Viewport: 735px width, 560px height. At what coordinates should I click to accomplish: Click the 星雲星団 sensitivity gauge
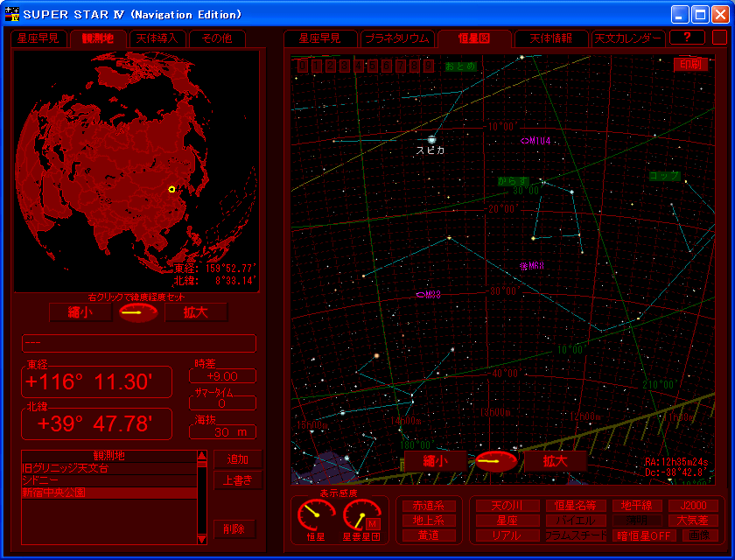361,515
